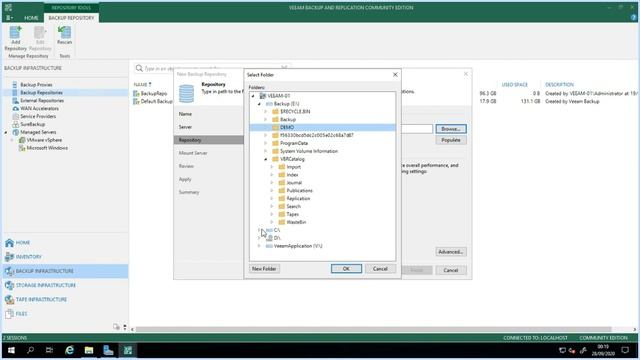Sort the list by Description column

pos(559,85)
